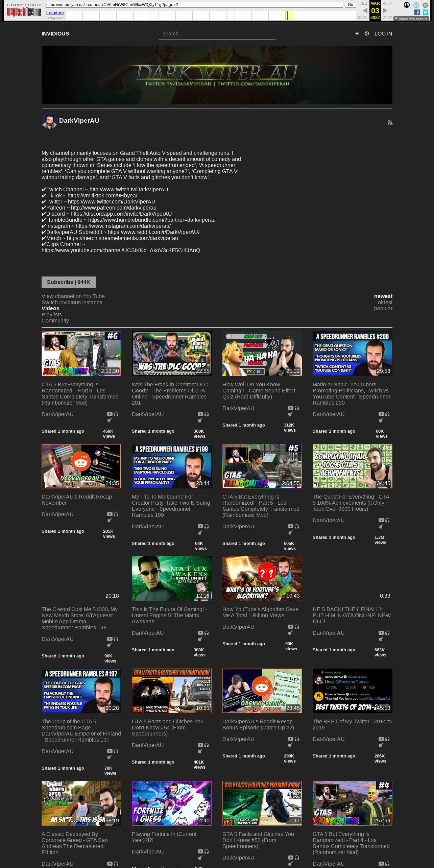Watch Playing Fortnite video on YouTube icon
The image size is (434, 868).
tap(200, 851)
